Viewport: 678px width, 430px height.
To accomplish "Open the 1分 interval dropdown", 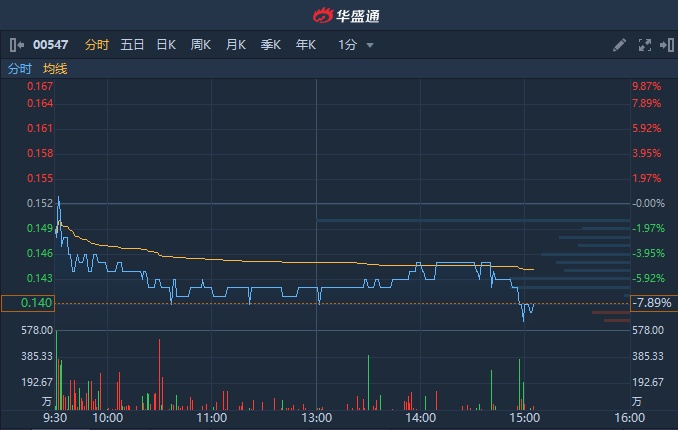I will click(x=348, y=45).
